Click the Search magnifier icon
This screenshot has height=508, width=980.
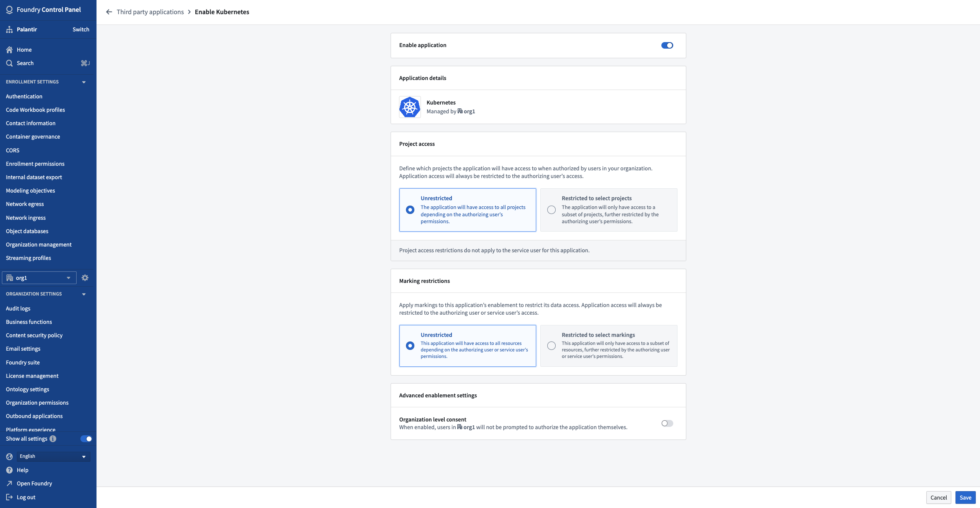(10, 63)
